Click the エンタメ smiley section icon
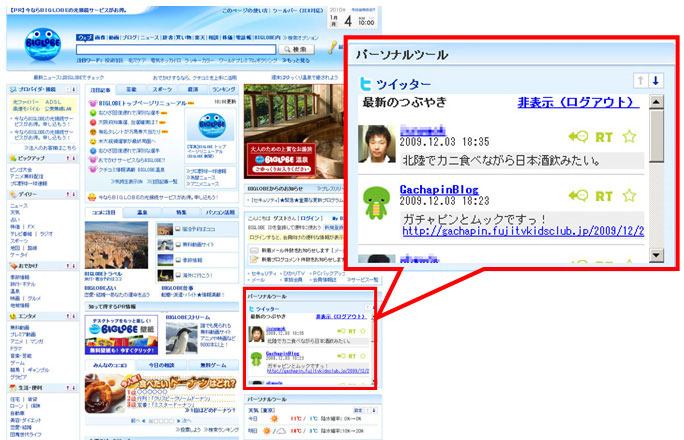The image size is (684, 440). tap(13, 316)
